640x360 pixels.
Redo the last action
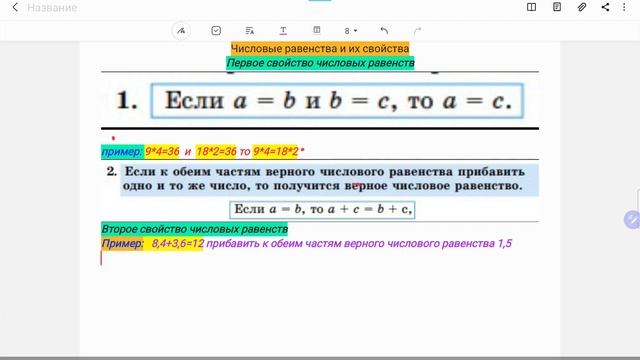(x=417, y=31)
